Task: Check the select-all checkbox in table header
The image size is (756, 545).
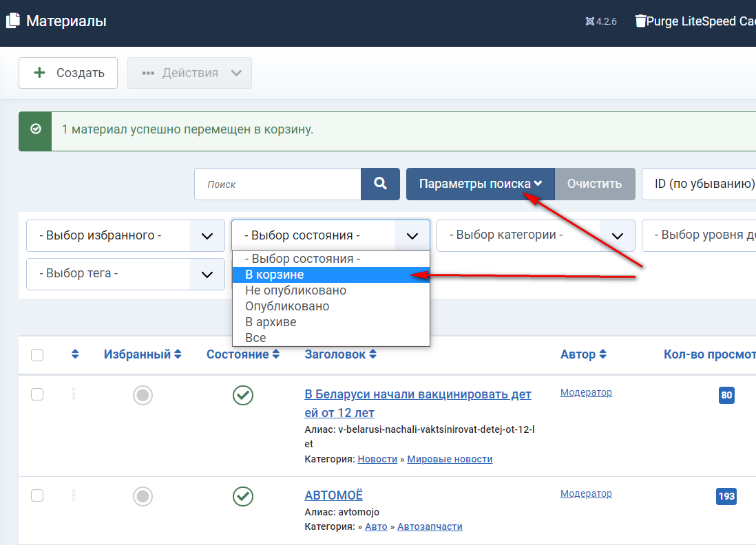Action: point(37,355)
